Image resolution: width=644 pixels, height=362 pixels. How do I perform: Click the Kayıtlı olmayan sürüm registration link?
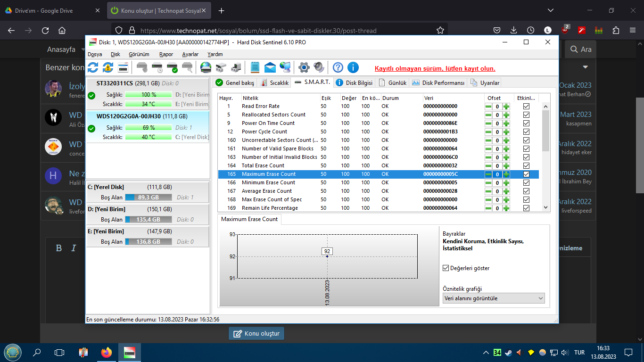[435, 69]
